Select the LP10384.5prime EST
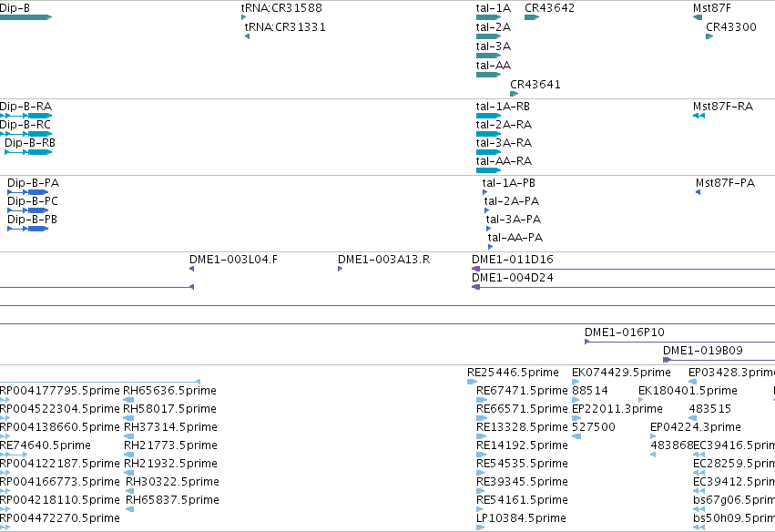 (x=481, y=527)
